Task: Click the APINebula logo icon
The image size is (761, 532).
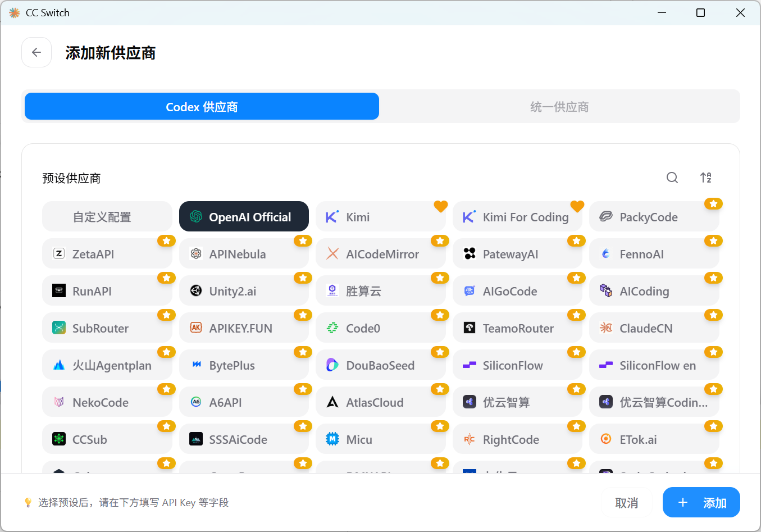Action: (196, 254)
